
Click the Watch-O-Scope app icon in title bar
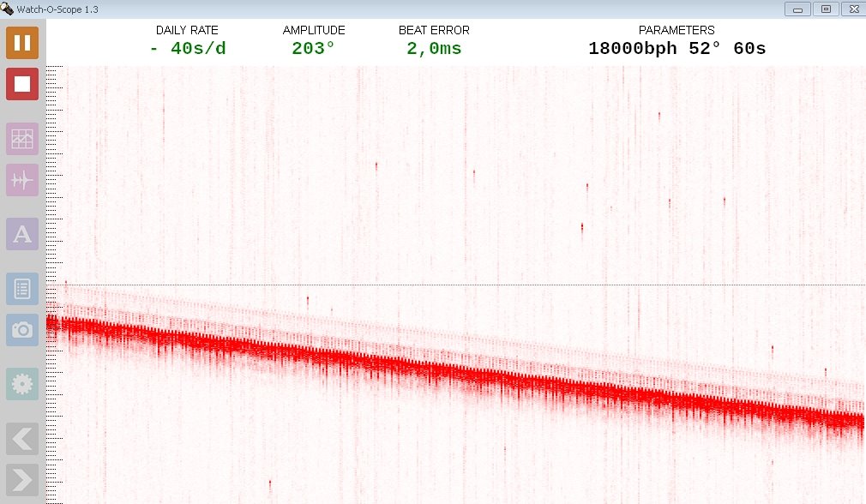(x=7, y=9)
